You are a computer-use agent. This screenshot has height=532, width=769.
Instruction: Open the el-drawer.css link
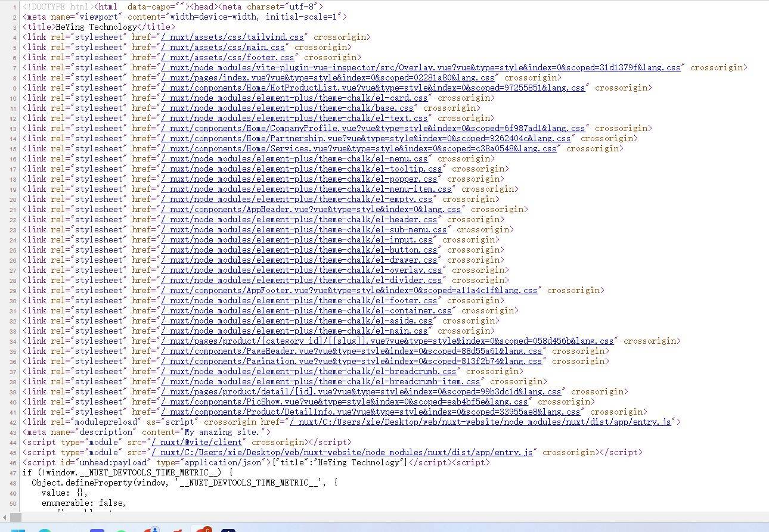[299, 260]
